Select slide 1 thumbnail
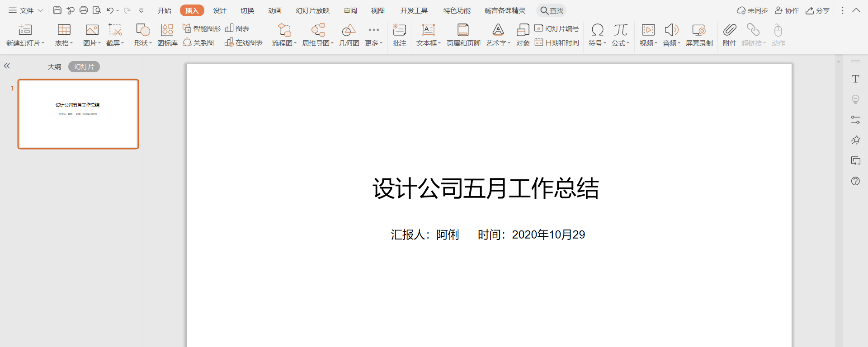This screenshot has width=868, height=347. point(78,114)
